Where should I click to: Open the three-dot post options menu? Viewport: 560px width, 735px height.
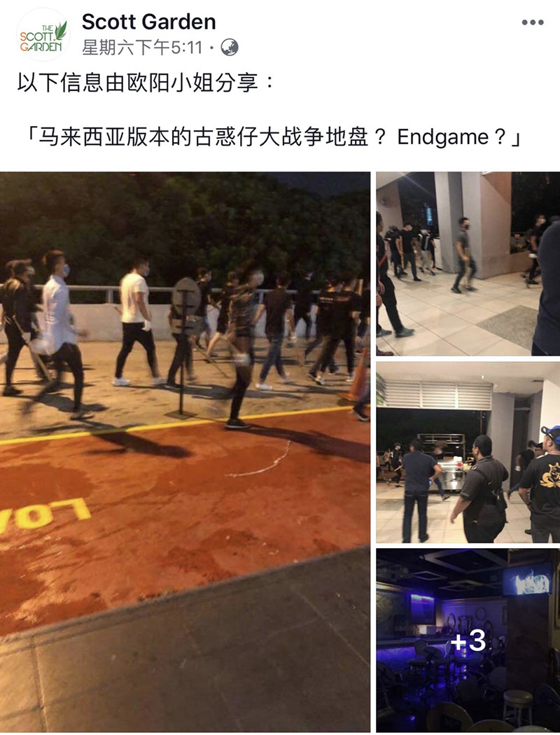533,22
